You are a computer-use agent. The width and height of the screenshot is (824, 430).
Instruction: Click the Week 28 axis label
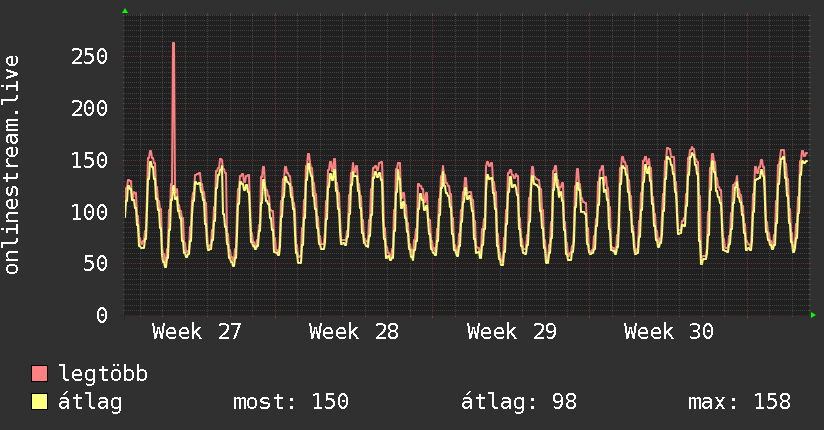[354, 332]
